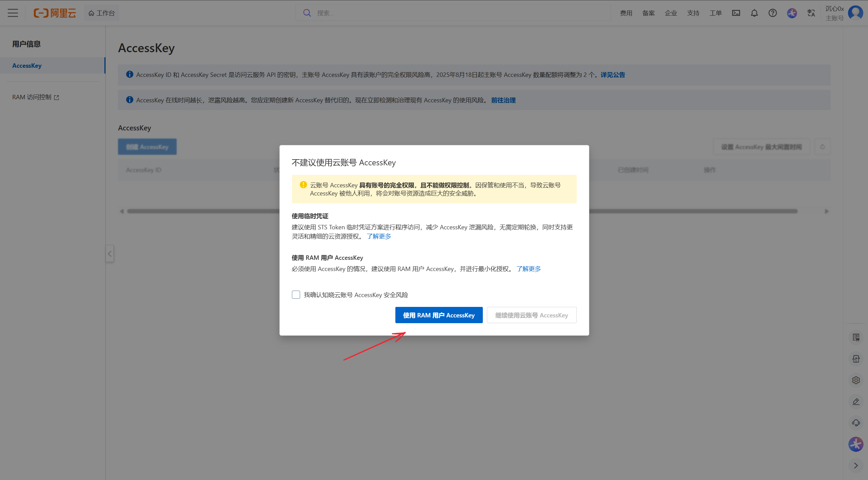This screenshot has width=868, height=480.
Task: Open the AI assistant icon in header
Action: pyautogui.click(x=792, y=13)
